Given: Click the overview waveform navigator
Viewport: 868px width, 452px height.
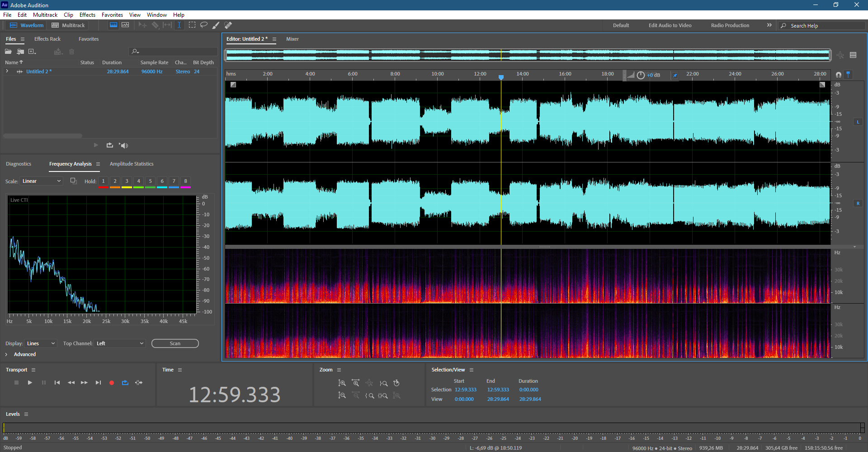Looking at the screenshot, I should coord(528,55).
